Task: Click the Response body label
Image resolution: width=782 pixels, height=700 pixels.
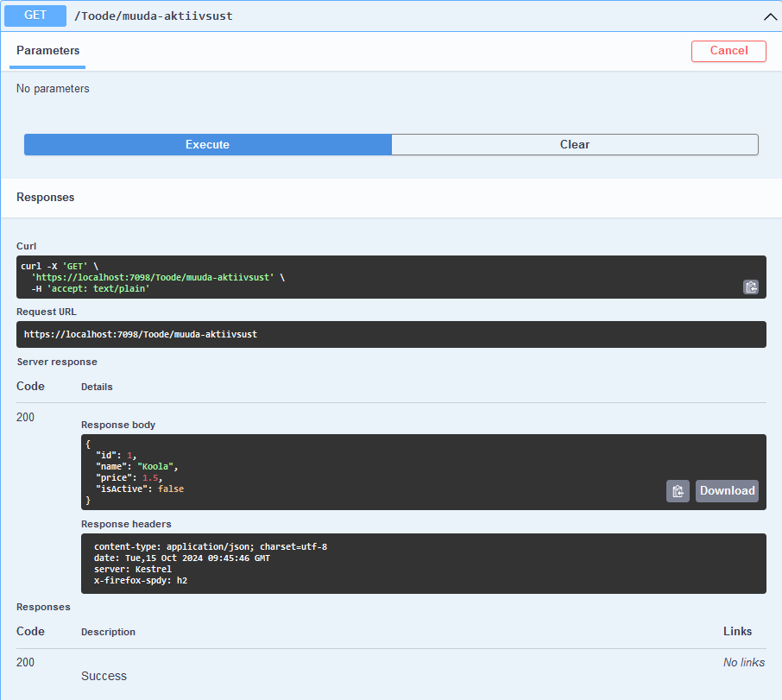Action: [x=118, y=425]
